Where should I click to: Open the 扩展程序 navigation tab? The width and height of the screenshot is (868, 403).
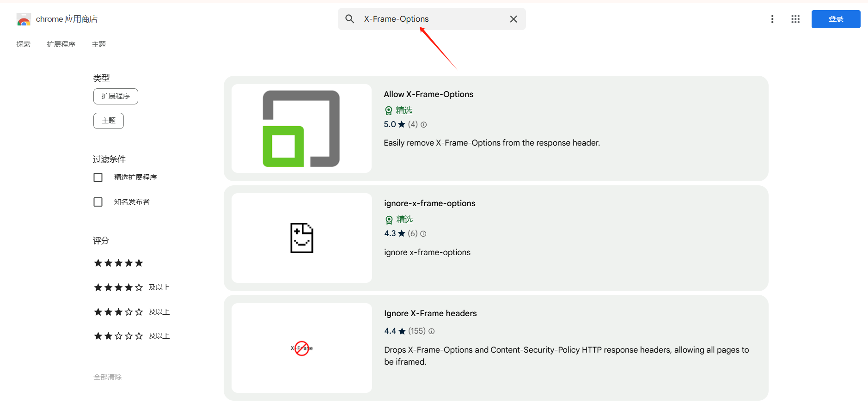[x=61, y=44]
